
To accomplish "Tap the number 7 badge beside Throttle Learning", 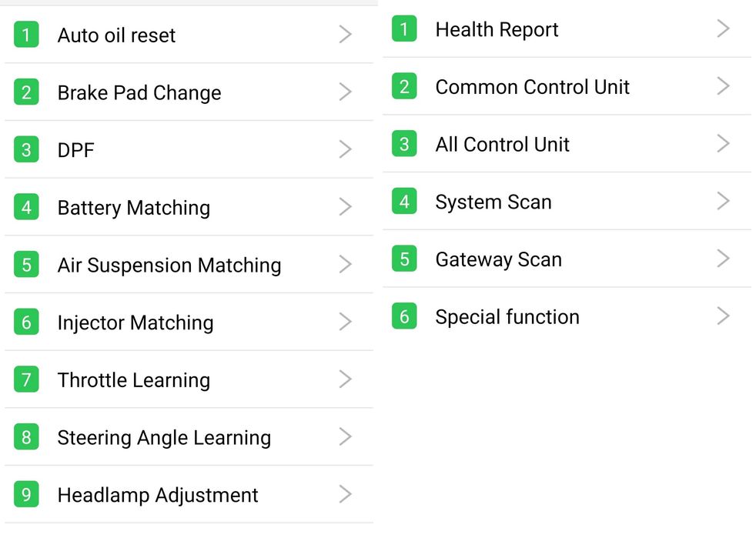I will pyautogui.click(x=26, y=379).
